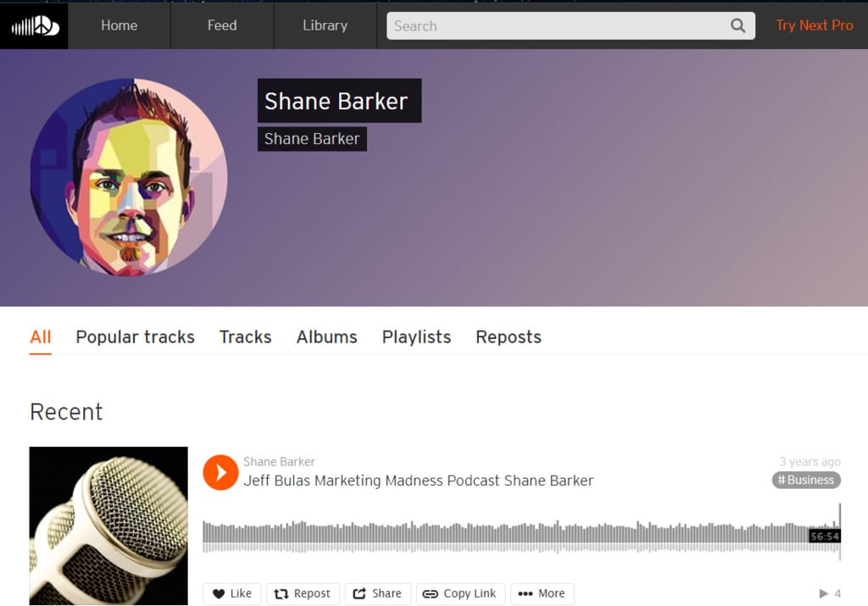This screenshot has width=868, height=606.
Task: Click the Share button
Action: click(377, 593)
